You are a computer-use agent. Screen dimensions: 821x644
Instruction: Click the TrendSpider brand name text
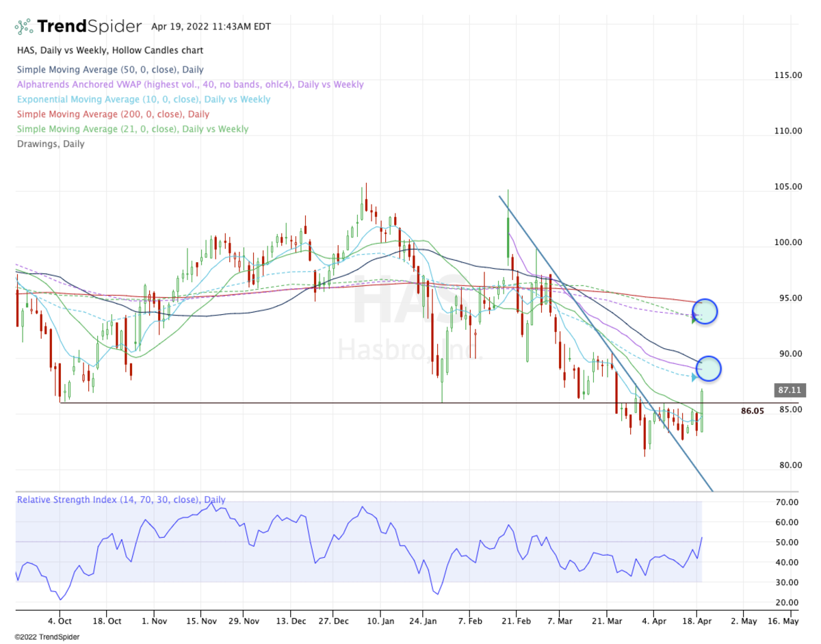90,27
